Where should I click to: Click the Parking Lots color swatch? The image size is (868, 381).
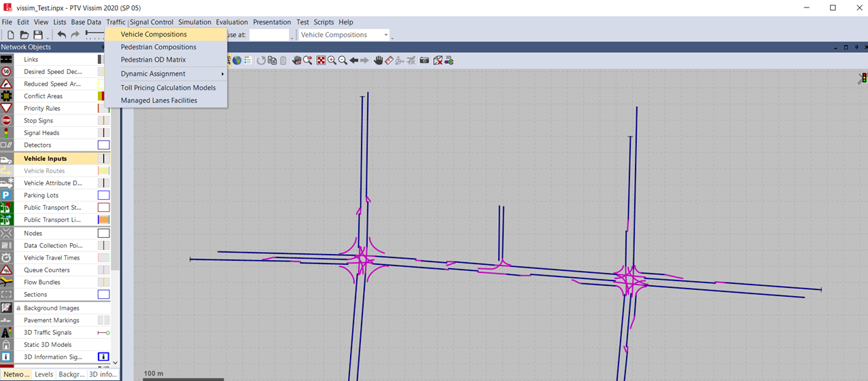103,196
